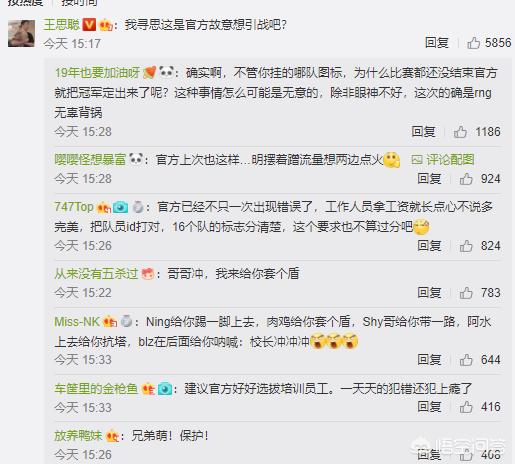The height and width of the screenshot is (464, 515).
Task: Open 王思聪 username link
Action: (62, 25)
